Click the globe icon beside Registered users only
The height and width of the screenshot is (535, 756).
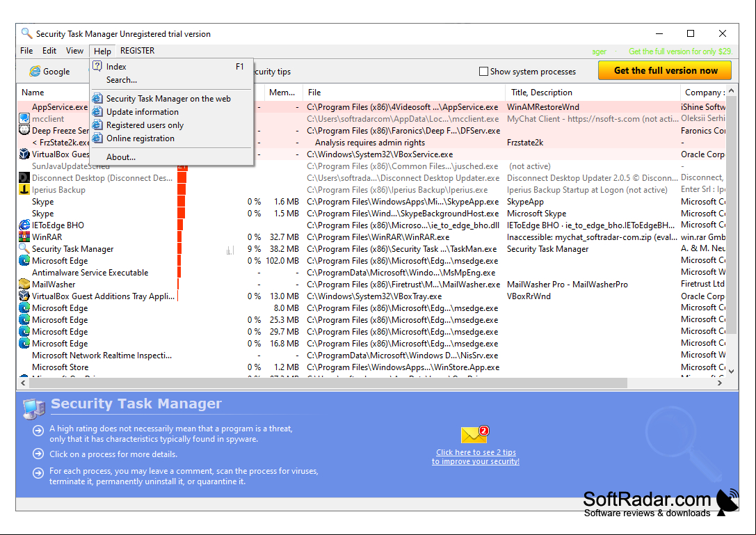pyautogui.click(x=97, y=125)
